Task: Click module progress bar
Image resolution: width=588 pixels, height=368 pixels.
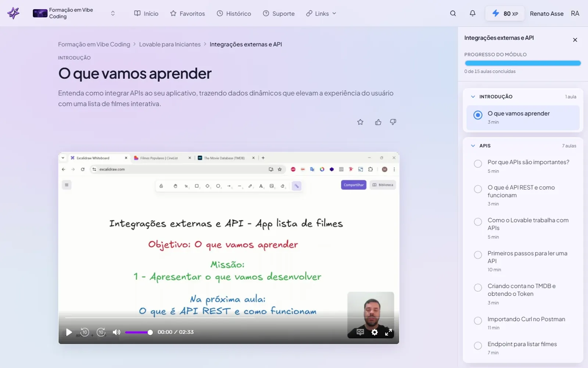Action: [x=523, y=63]
